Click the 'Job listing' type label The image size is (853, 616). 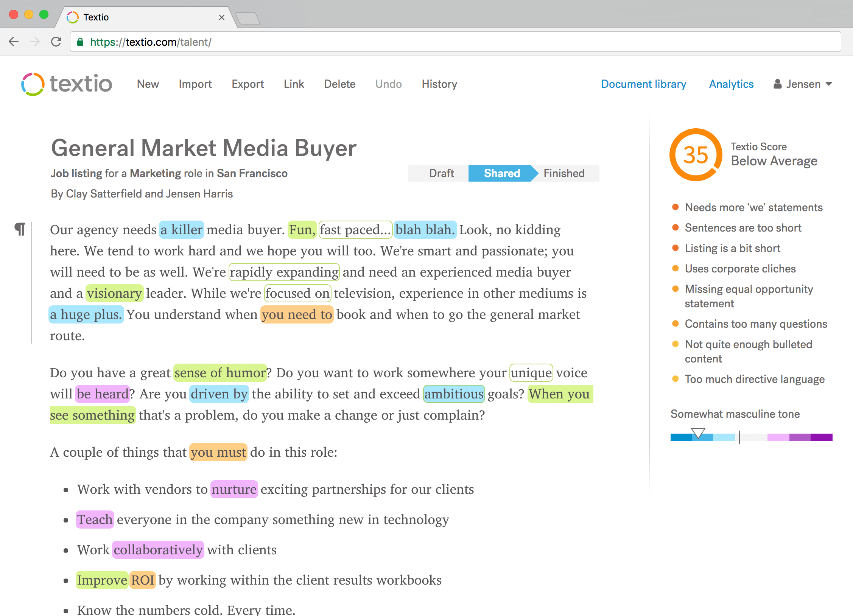(x=76, y=173)
